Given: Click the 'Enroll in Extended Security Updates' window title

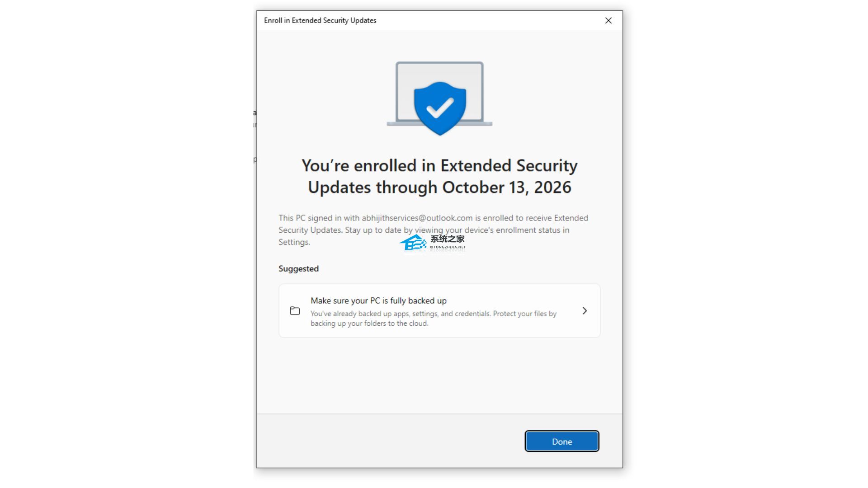Looking at the screenshot, I should (320, 20).
